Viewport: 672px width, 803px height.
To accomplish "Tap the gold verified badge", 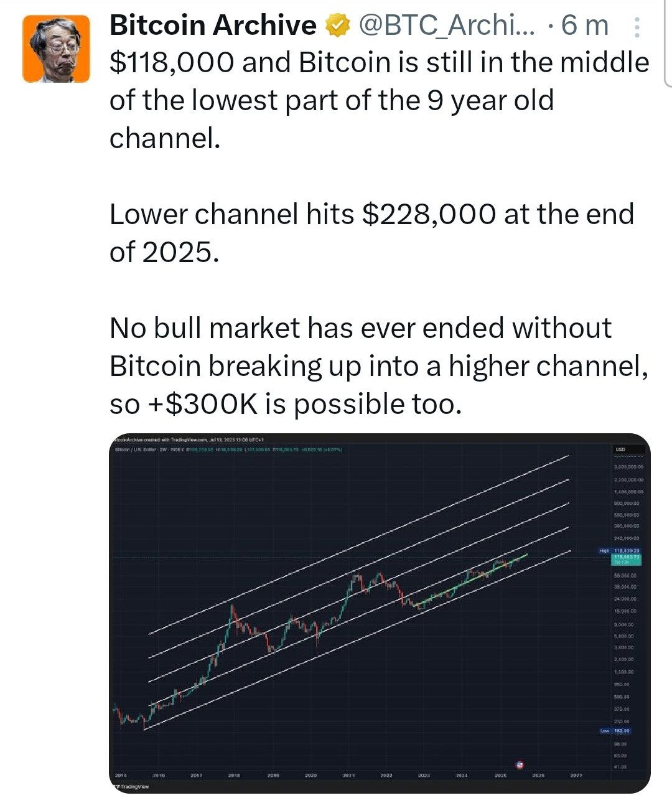I will point(338,26).
